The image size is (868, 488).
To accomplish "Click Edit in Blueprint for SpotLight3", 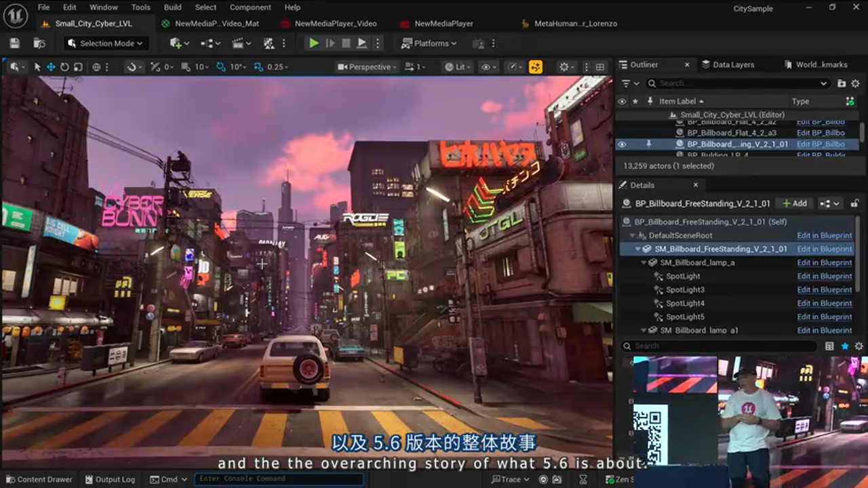I will coord(825,289).
